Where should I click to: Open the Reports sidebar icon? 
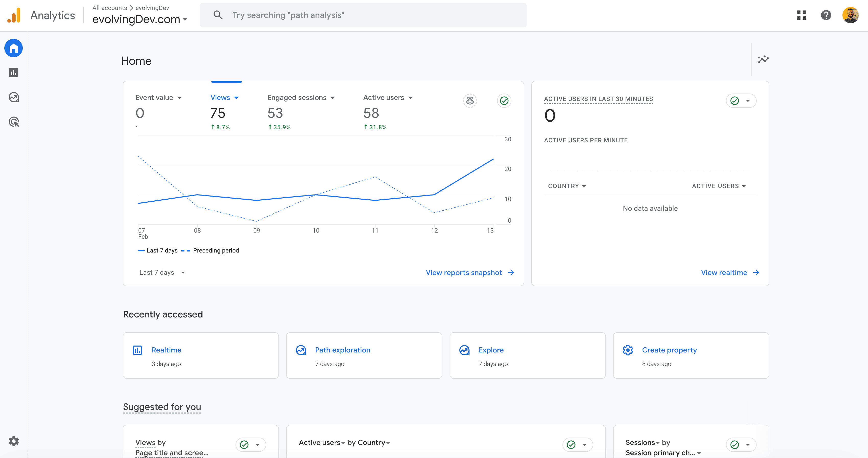(x=14, y=73)
